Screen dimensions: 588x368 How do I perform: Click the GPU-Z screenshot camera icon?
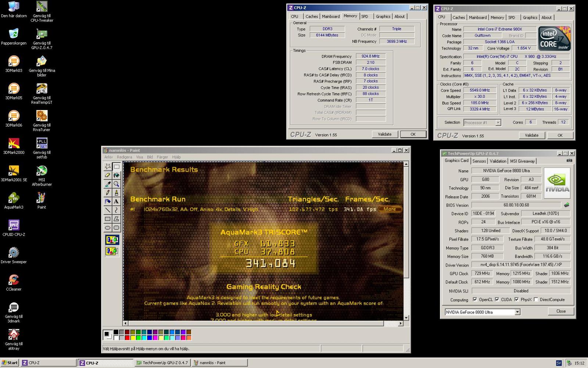coord(569,160)
